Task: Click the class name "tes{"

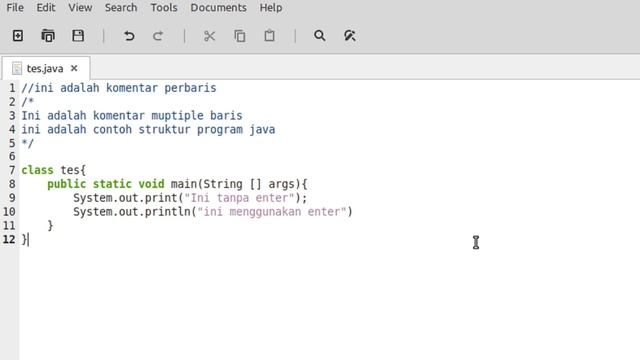Action: coord(73,170)
